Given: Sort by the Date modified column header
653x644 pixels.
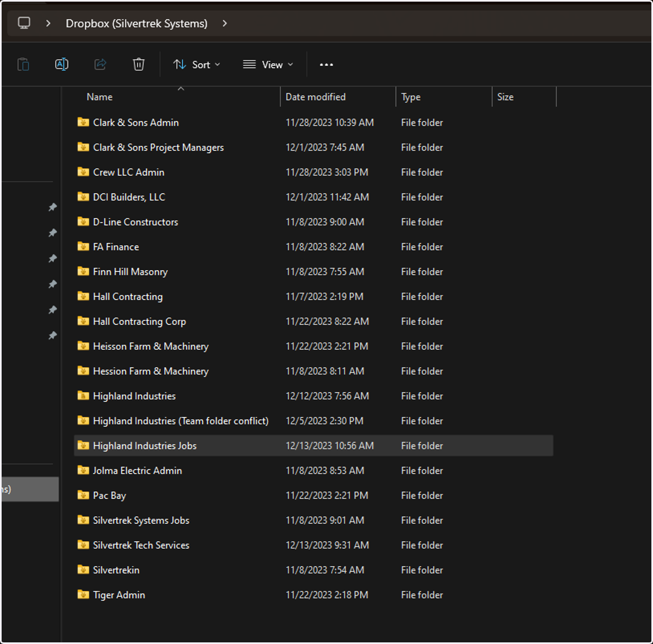Looking at the screenshot, I should coord(316,97).
